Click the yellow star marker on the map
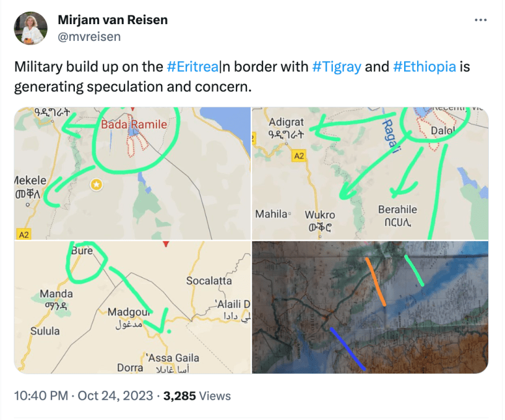This screenshot has height=420, width=505. click(x=97, y=184)
